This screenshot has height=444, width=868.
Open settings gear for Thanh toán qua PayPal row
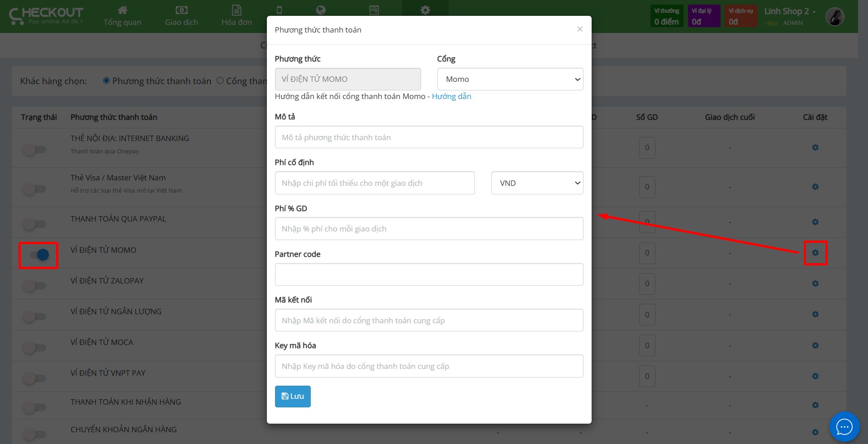[815, 222]
